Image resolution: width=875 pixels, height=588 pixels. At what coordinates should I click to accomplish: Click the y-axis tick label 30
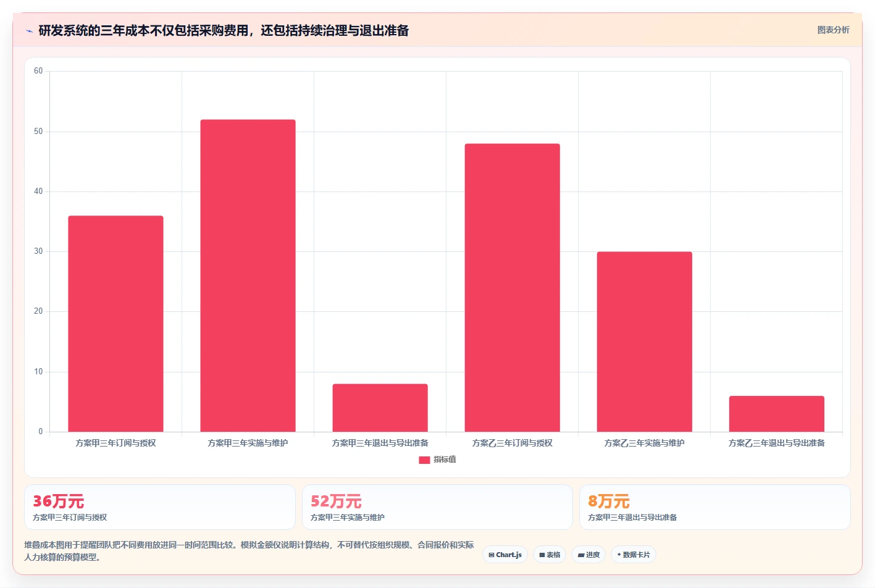point(38,251)
